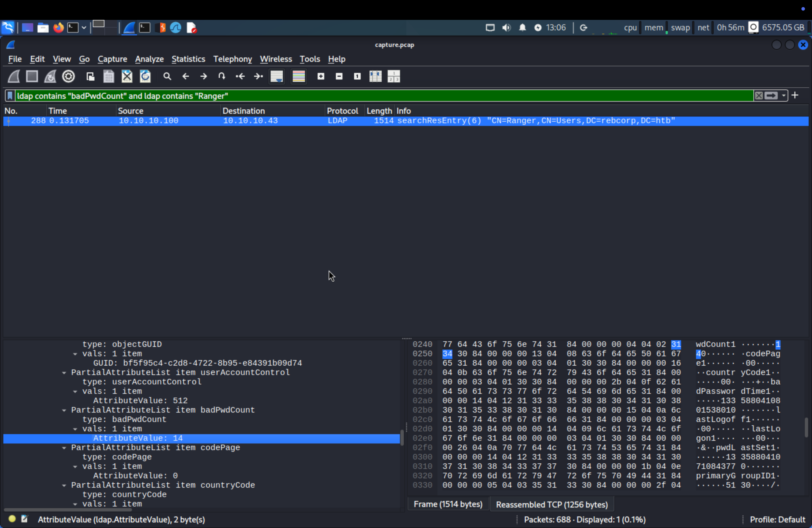Open a capture file icon
Screen dimensions: 812x528
pyautogui.click(x=90, y=76)
